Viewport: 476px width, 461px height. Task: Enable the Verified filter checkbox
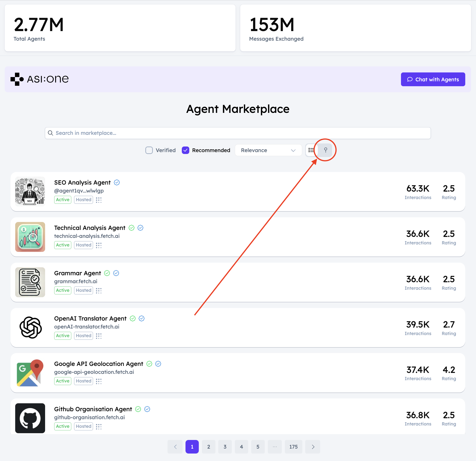(x=149, y=150)
